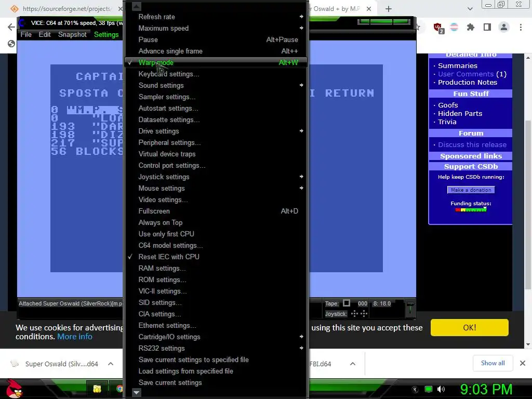Expand Cartridge/IO settings submenu

click(216, 337)
